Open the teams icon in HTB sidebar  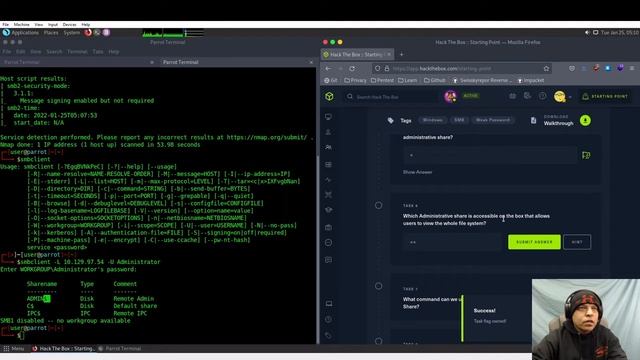[x=329, y=147]
